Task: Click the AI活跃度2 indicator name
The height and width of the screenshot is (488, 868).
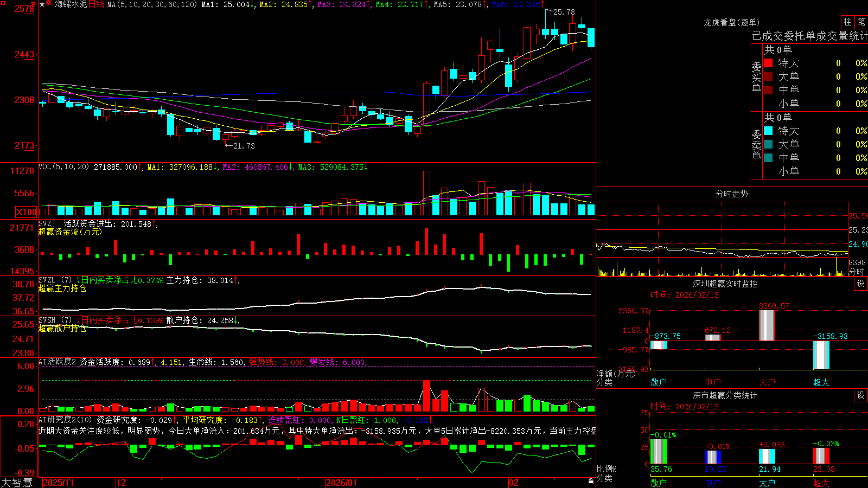Action: 58,362
